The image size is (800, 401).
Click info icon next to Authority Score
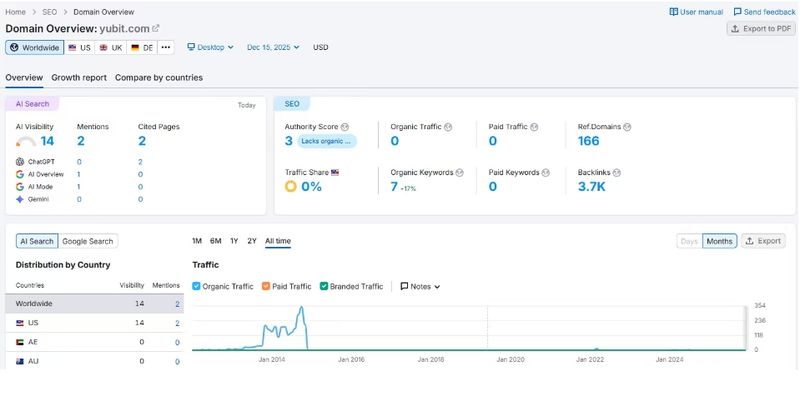345,127
